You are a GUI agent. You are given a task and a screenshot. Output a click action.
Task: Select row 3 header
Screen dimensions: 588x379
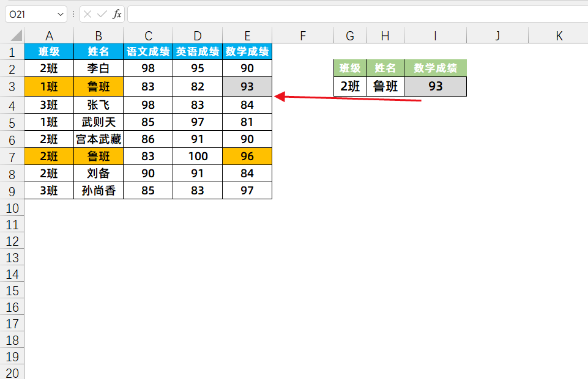click(x=12, y=87)
